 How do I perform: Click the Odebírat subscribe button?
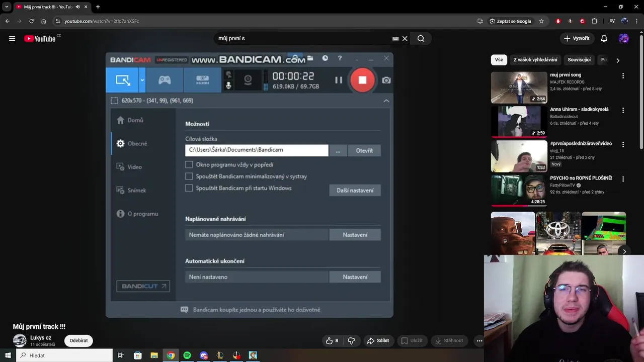coord(78,340)
